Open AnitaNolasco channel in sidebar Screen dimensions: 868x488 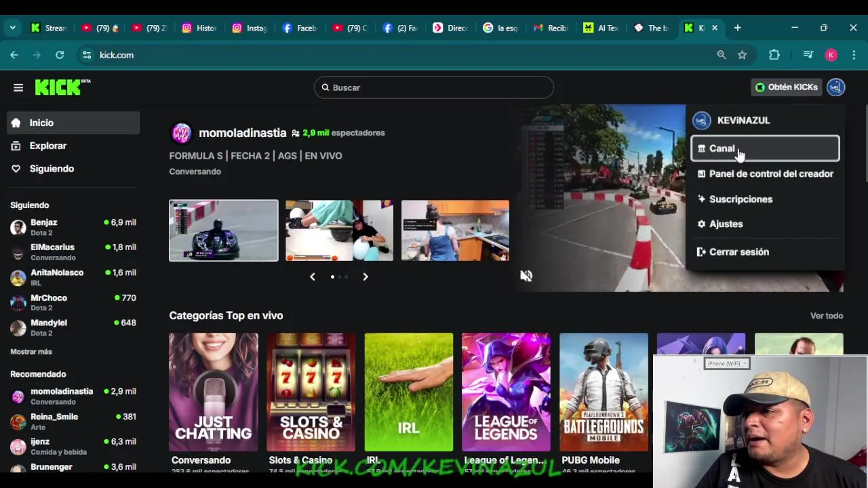click(x=73, y=277)
